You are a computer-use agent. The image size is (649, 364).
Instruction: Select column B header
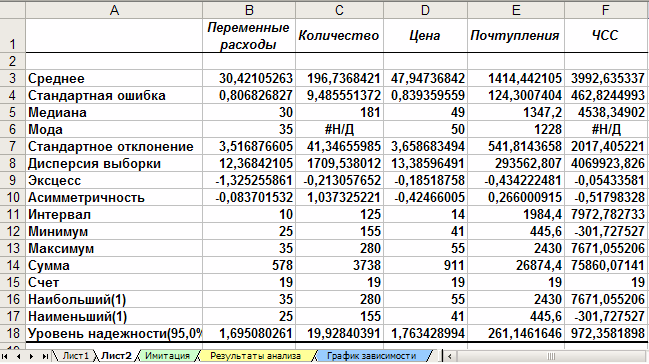coord(249,10)
